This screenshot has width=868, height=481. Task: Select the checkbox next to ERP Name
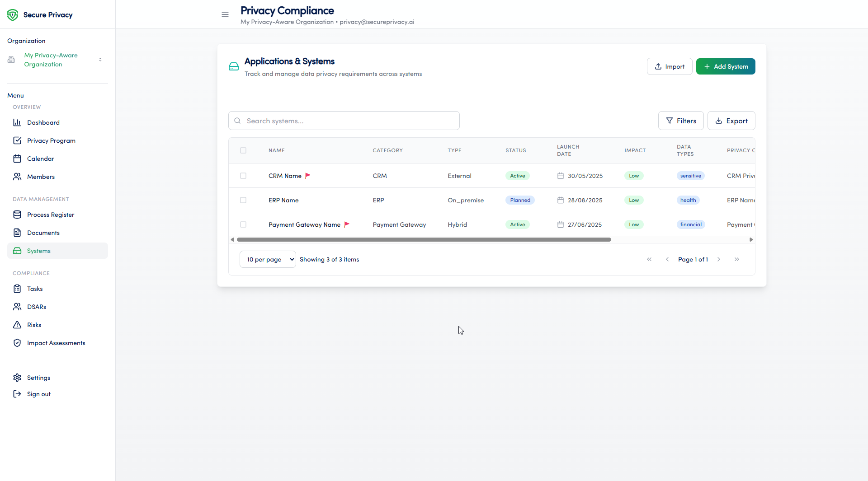coord(243,200)
